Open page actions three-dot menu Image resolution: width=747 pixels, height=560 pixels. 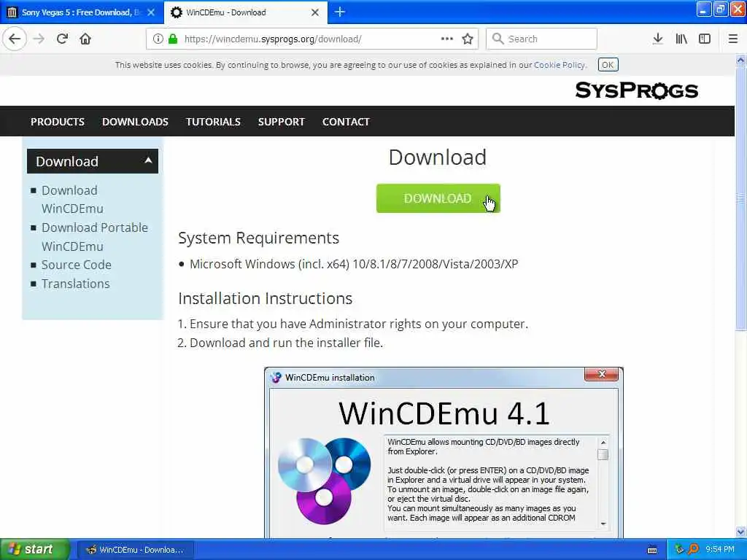point(447,39)
